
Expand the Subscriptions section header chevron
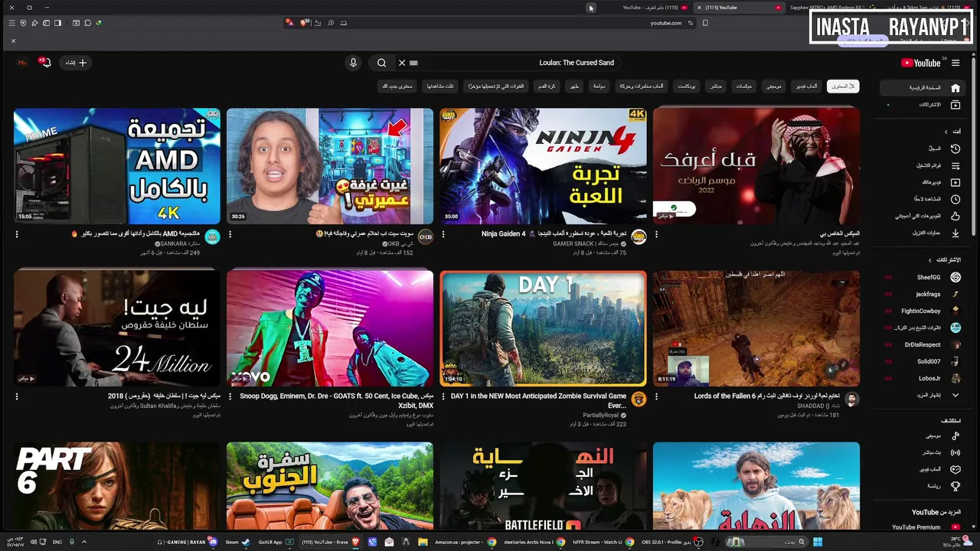pos(930,260)
